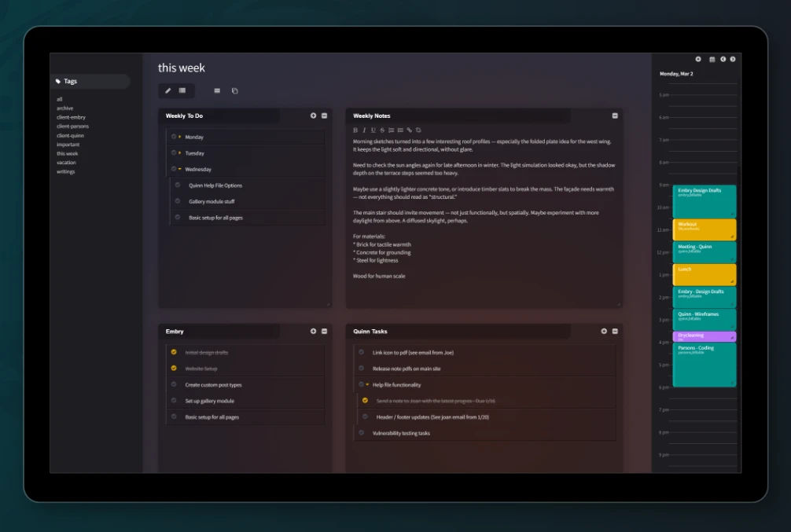Mark Gallery module stuff as done
This screenshot has height=532, width=791.
pos(178,201)
